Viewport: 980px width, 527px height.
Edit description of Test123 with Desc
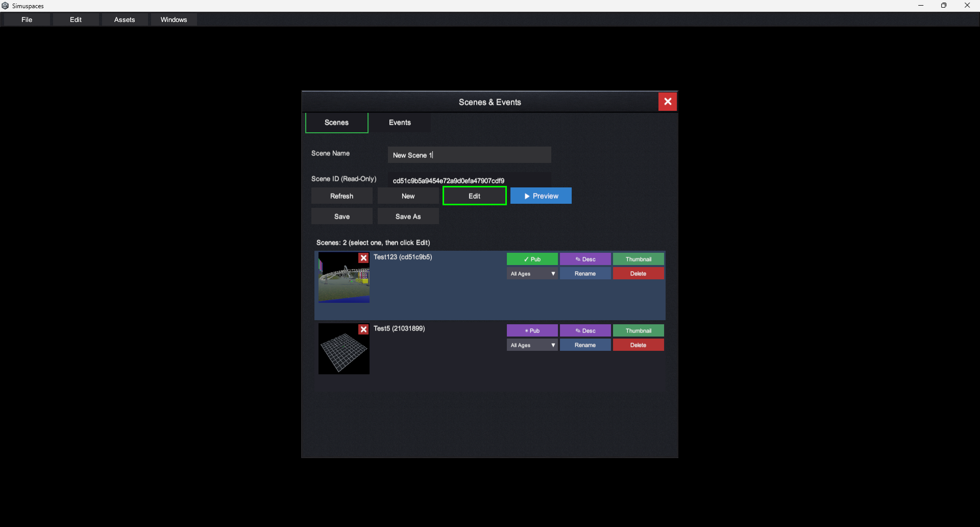(x=585, y=259)
